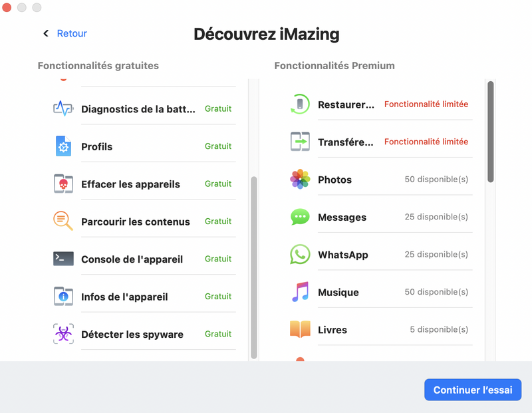Click 25 disponible(s) in the WhatsApp row

tap(436, 254)
